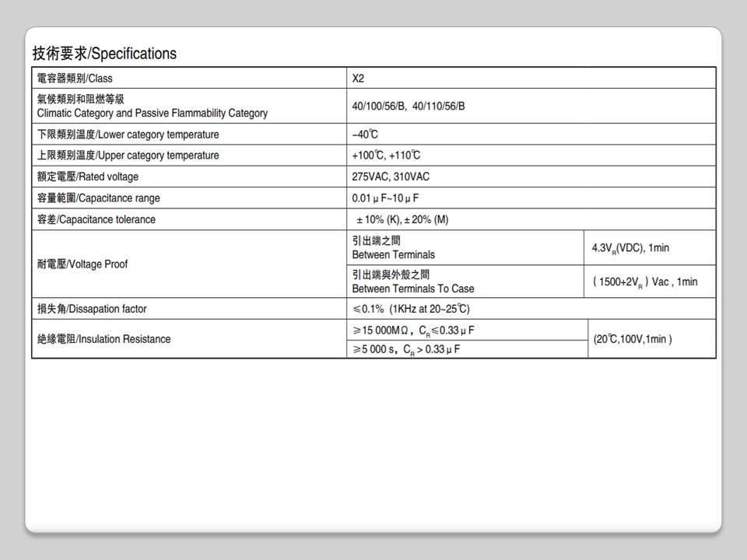Click the 4.3VR(VDC), 1min value
The width and height of the screenshot is (747, 560).
click(x=630, y=248)
